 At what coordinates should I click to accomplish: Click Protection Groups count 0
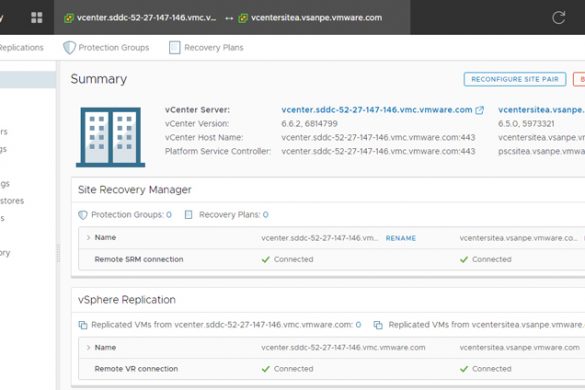click(x=169, y=215)
